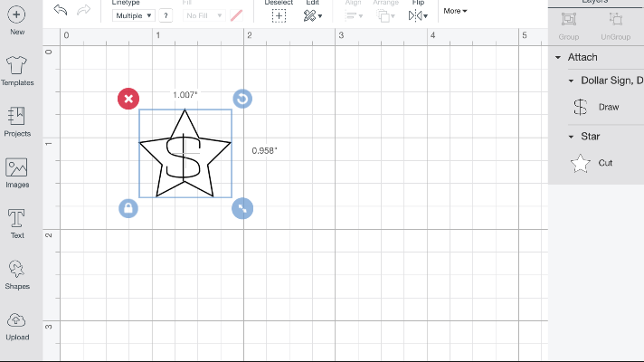
Task: Click the height value 0.958
Action: point(264,151)
